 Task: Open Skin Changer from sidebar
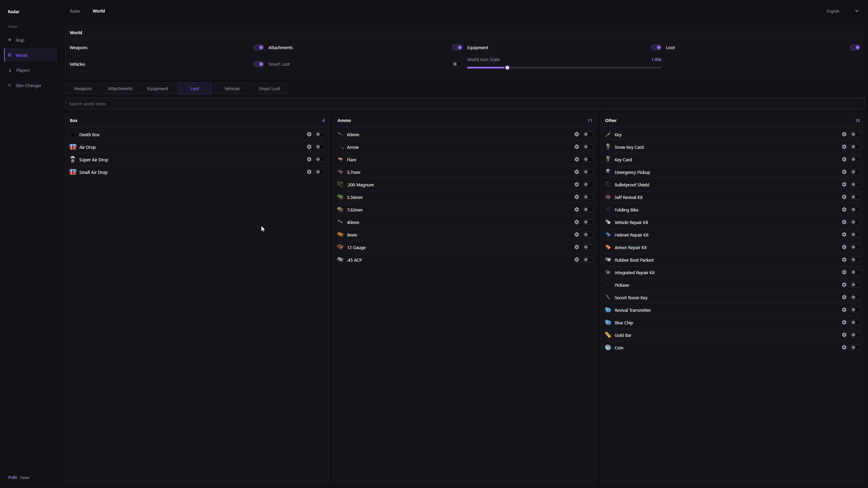click(31, 85)
